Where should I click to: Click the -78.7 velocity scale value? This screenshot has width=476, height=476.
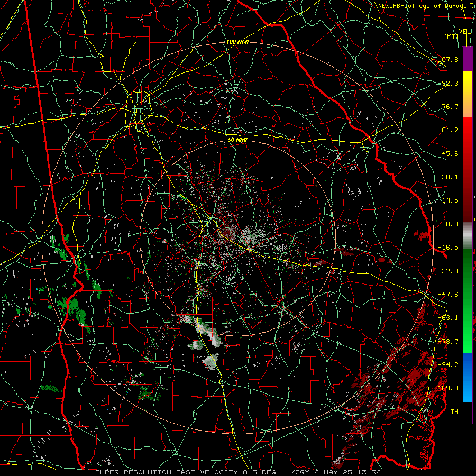point(448,342)
